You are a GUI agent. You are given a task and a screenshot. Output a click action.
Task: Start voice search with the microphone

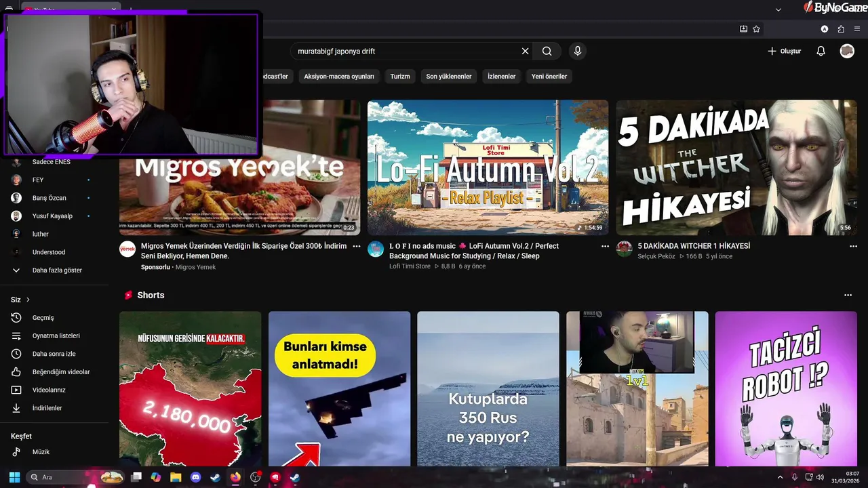click(577, 51)
